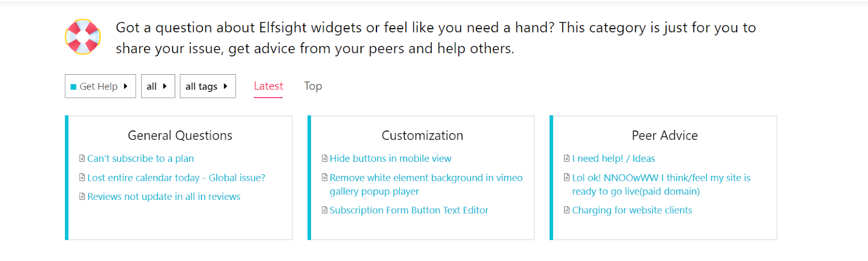Click document icon next to Lost entire calendar today
Viewport: 868px width, 261px height.
(82, 177)
